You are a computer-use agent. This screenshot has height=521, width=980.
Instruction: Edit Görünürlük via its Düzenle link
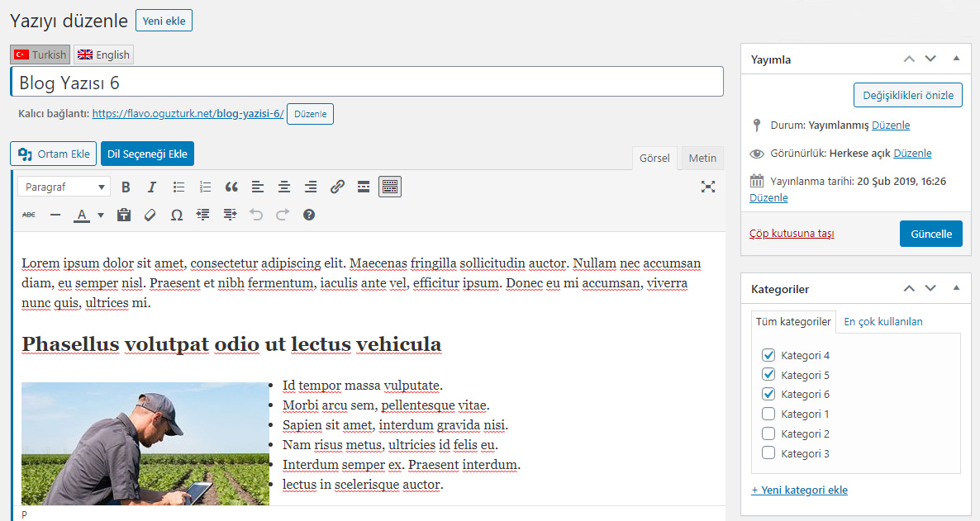(912, 153)
